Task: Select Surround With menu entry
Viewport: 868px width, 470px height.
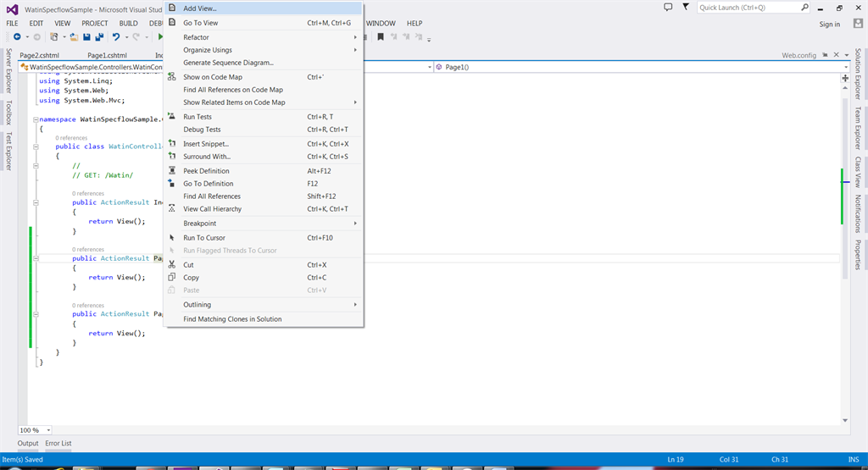Action: (x=264, y=157)
